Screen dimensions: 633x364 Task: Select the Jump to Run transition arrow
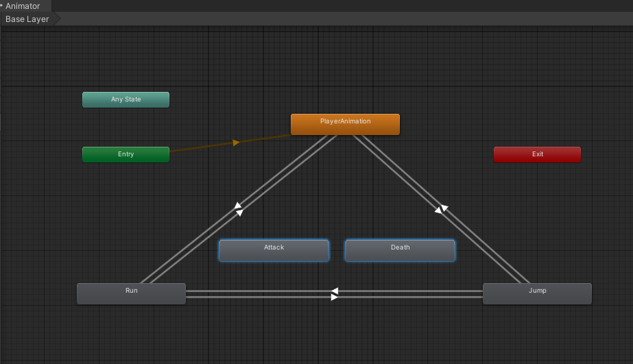click(334, 291)
